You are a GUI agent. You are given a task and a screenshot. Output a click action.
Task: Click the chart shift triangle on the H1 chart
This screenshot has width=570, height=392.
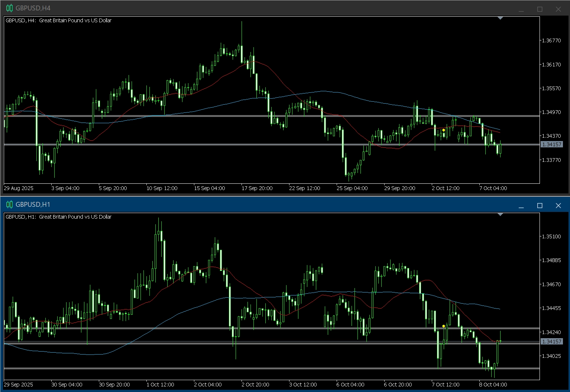(500, 214)
